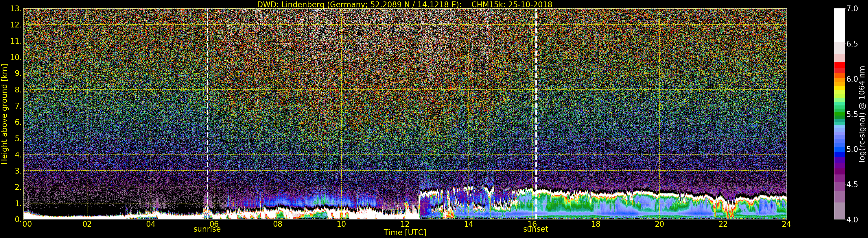Click the chart title 'DWD: Lindenberg (Germany; 52.2089 N / 14.1218 E): CHM15k: 25-10-2018'
This screenshot has height=238, width=868.
[x=405, y=4]
